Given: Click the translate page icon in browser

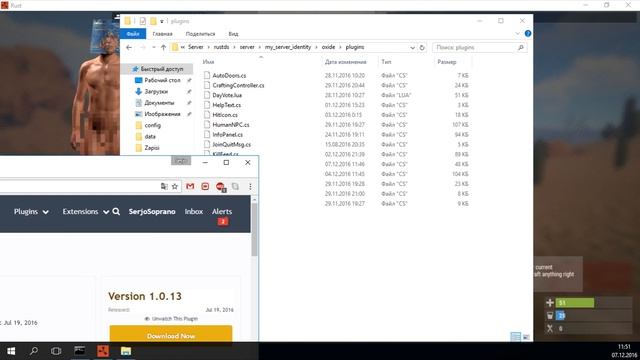Looking at the screenshot, I should click(164, 186).
